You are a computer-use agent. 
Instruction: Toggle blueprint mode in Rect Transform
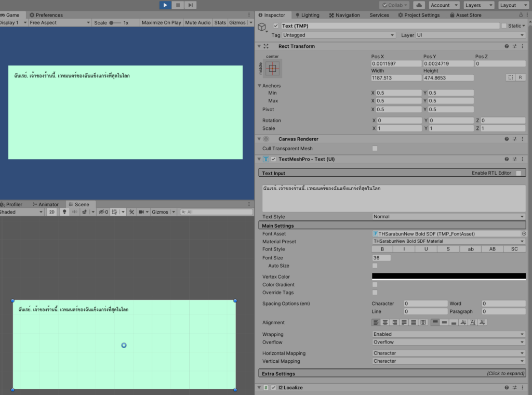pyautogui.click(x=511, y=77)
